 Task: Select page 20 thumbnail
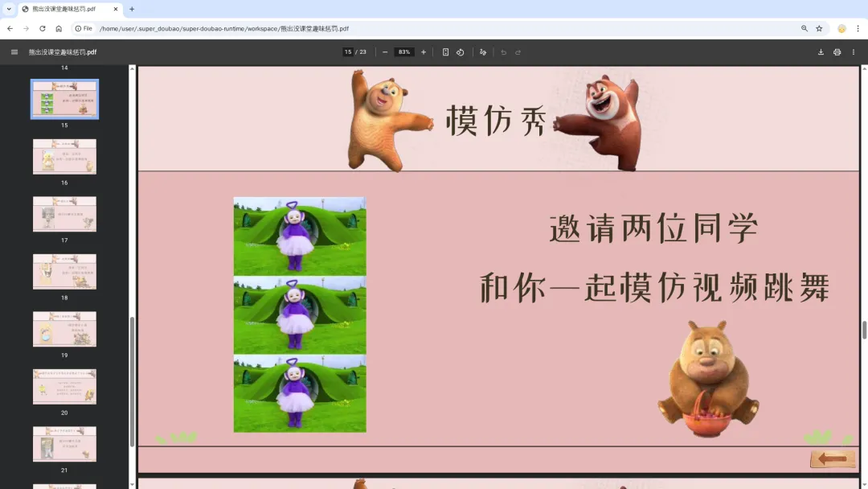pyautogui.click(x=64, y=387)
